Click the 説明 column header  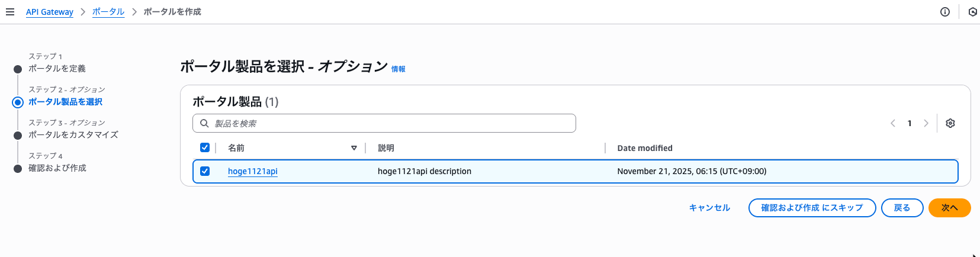(386, 148)
